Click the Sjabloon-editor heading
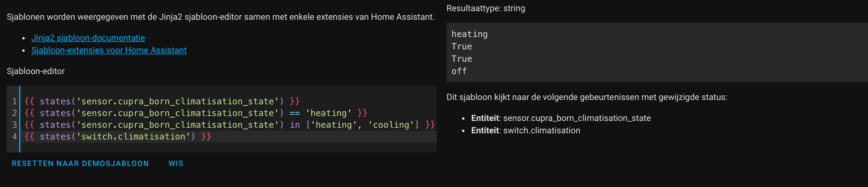The image size is (868, 187). pyautogui.click(x=36, y=71)
